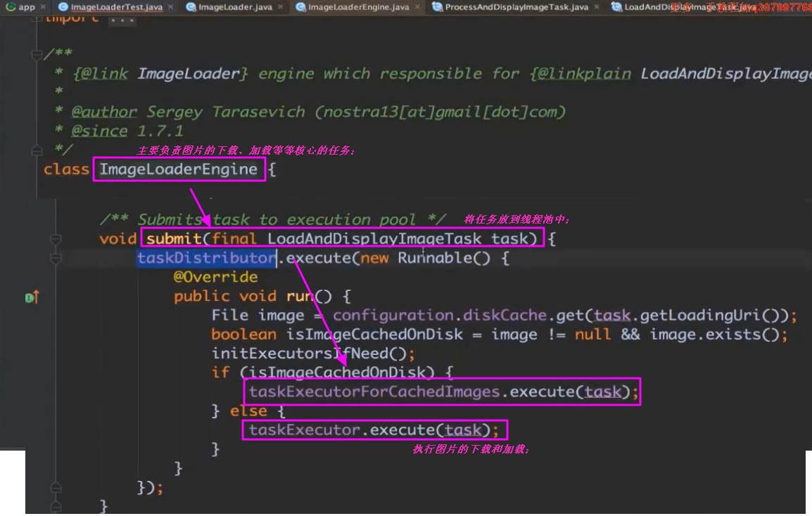Click the ImageLoaderTest.java tab file icon
Screen dimensions: 812x516
tap(63, 7)
